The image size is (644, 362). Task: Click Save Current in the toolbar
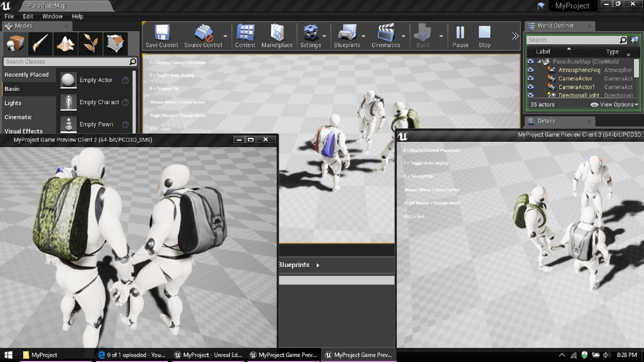tap(161, 36)
